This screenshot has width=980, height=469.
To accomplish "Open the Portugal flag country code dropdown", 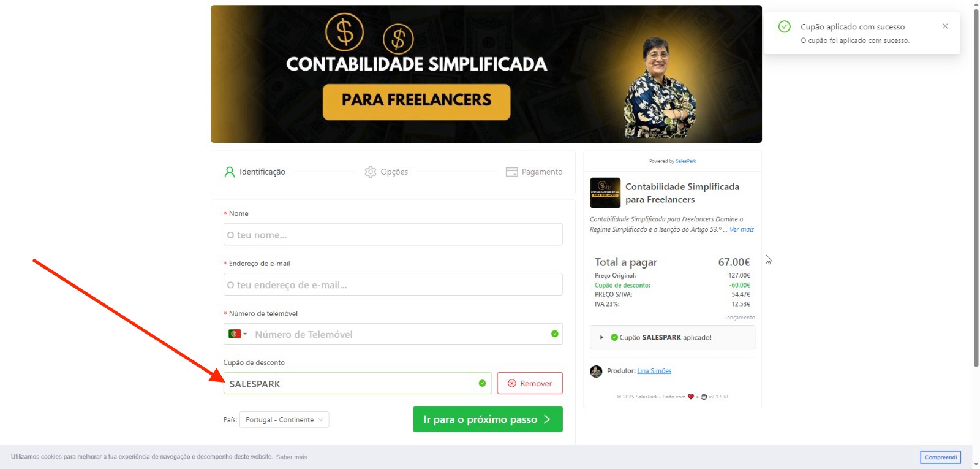I will coord(238,334).
